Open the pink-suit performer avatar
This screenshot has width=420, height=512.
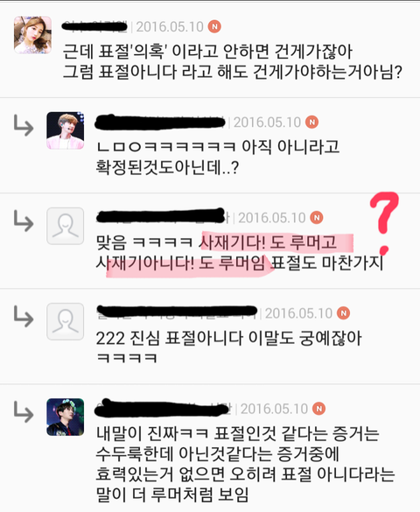coord(66,130)
